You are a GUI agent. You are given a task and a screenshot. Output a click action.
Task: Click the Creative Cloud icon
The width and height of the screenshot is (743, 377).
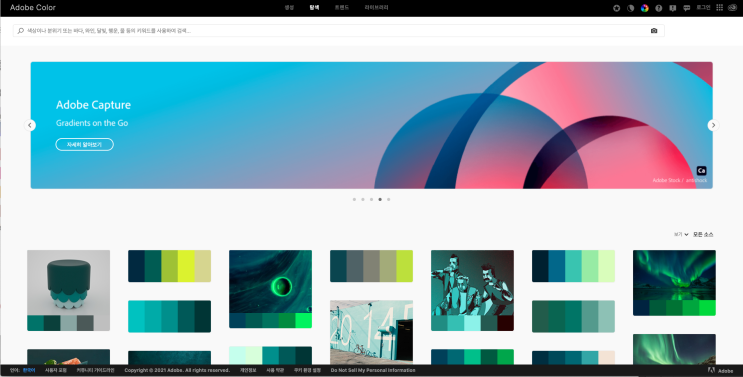click(733, 8)
